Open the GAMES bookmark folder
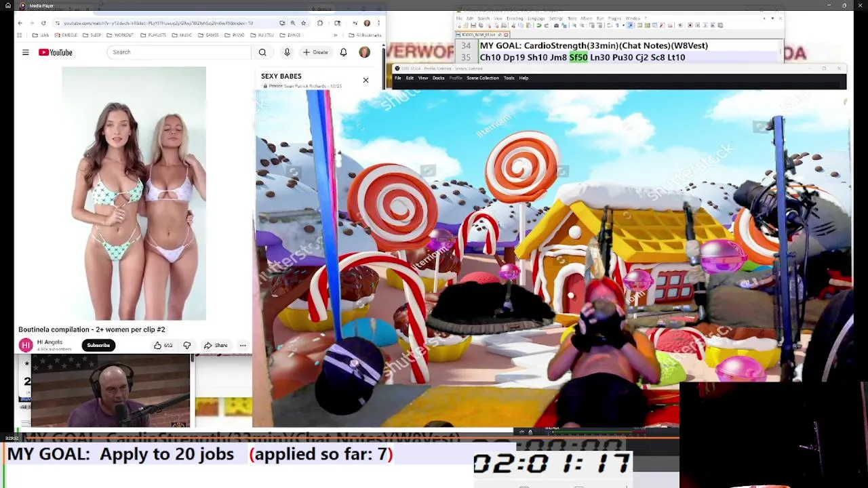Image resolution: width=868 pixels, height=488 pixels. 208,35
